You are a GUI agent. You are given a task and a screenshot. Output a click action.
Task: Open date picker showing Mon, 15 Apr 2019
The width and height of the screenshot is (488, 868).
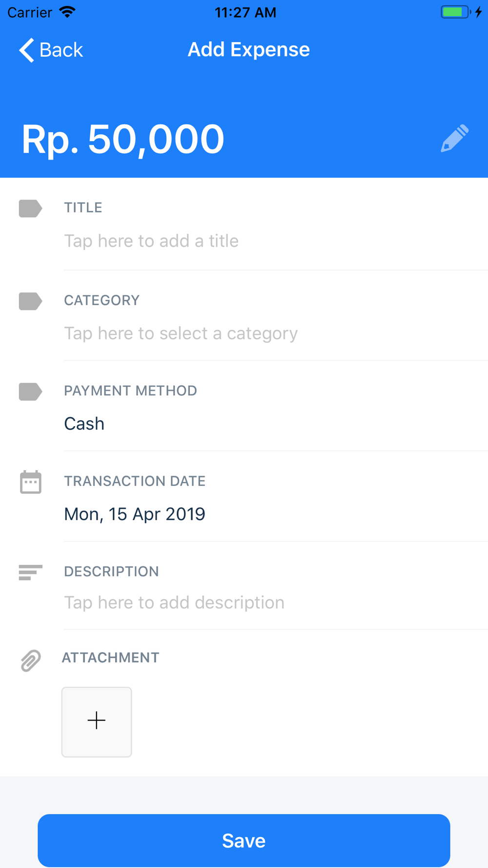coord(135,514)
